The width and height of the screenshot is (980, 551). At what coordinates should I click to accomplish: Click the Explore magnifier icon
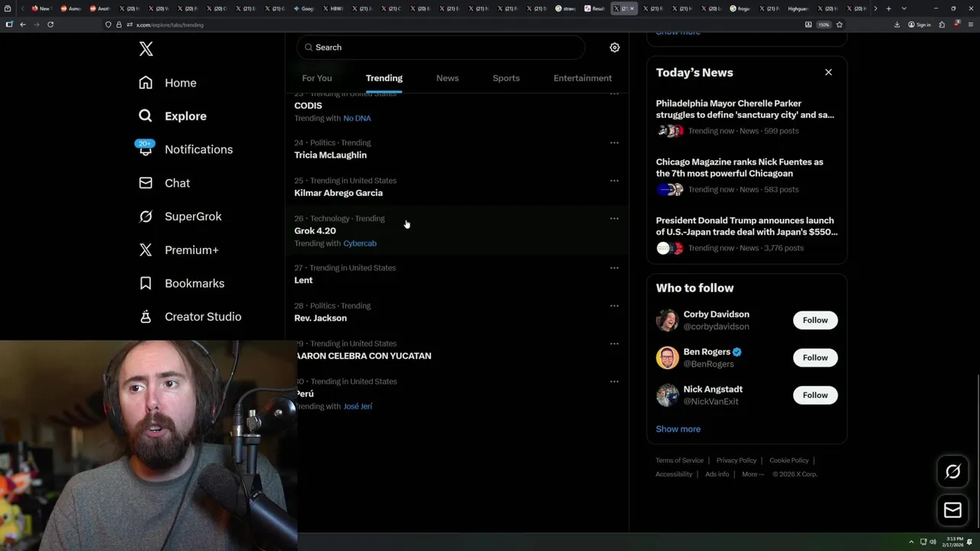pos(145,116)
